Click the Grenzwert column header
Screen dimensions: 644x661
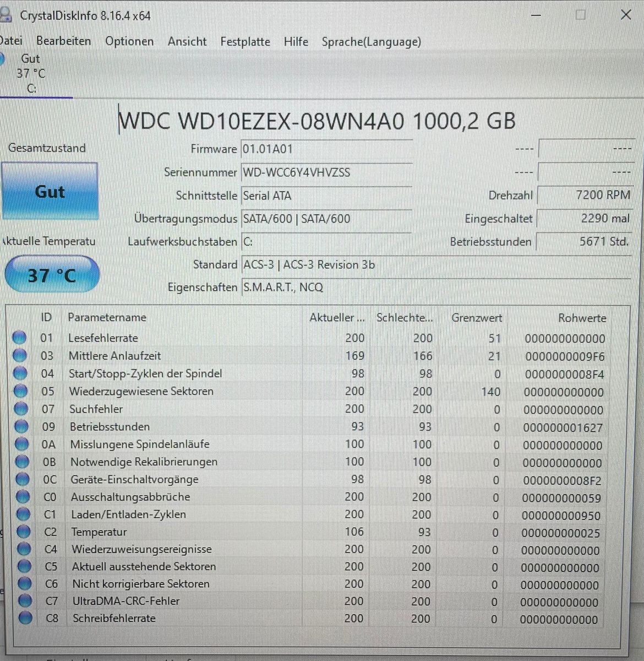(477, 318)
